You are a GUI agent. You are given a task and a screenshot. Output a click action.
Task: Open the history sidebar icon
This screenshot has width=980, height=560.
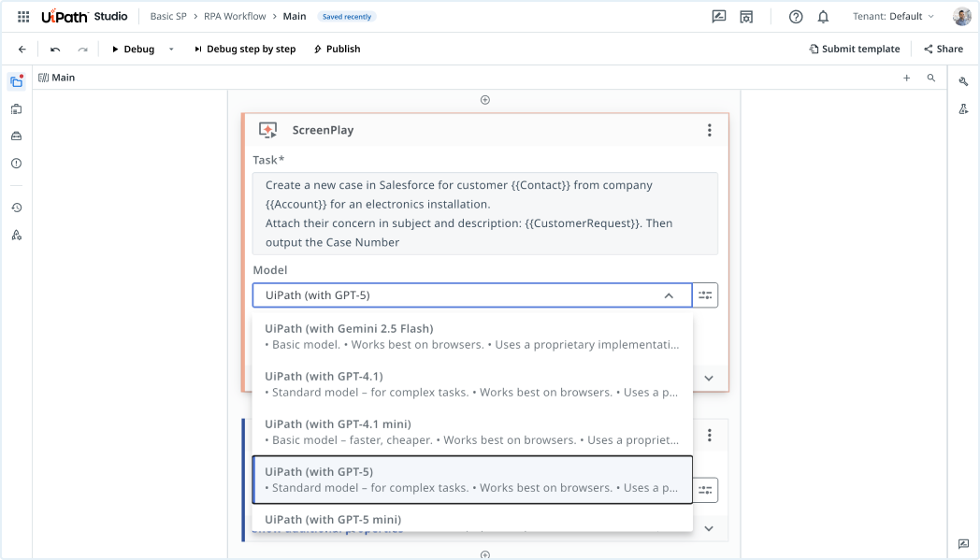coord(17,208)
